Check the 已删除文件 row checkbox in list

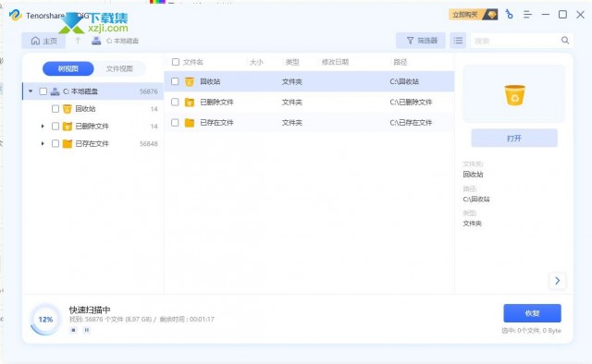(x=175, y=102)
